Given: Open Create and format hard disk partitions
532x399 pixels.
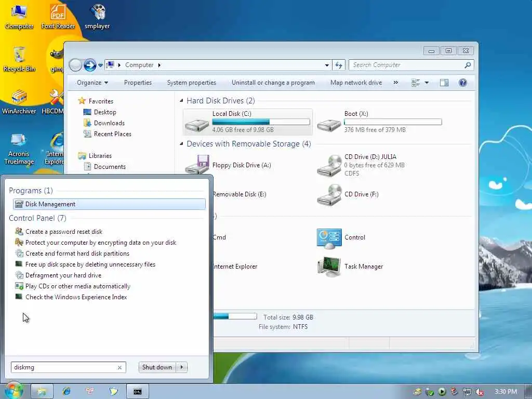Looking at the screenshot, I should coord(77,254).
